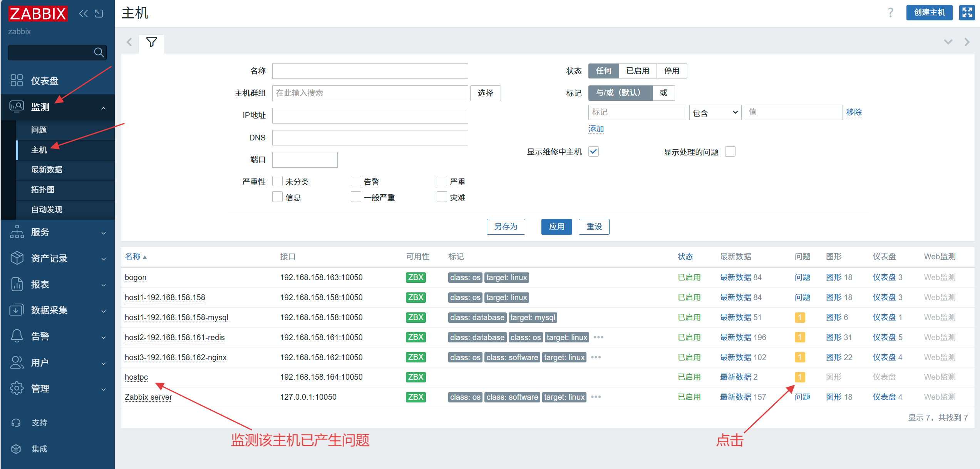980x469 pixels.
Task: Check the 一般严重 severity checkbox
Action: (356, 197)
